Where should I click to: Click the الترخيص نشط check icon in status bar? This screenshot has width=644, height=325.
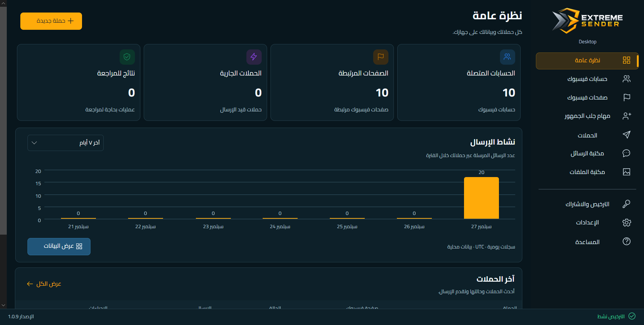point(632,316)
